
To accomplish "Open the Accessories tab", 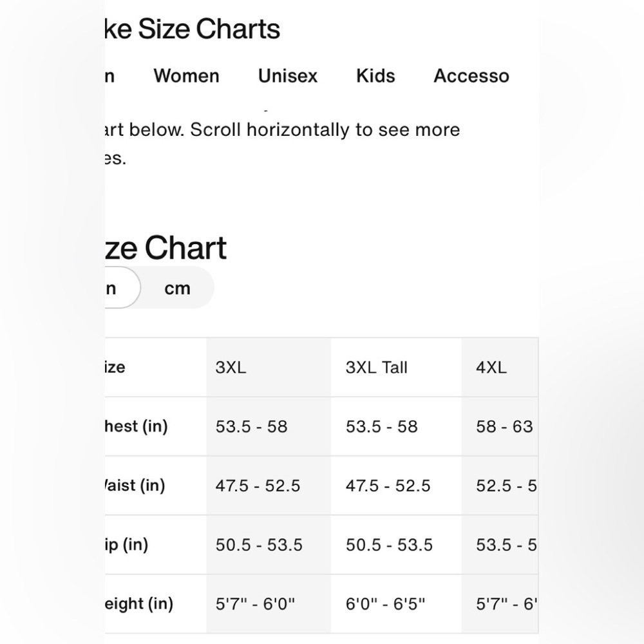I will click(471, 76).
